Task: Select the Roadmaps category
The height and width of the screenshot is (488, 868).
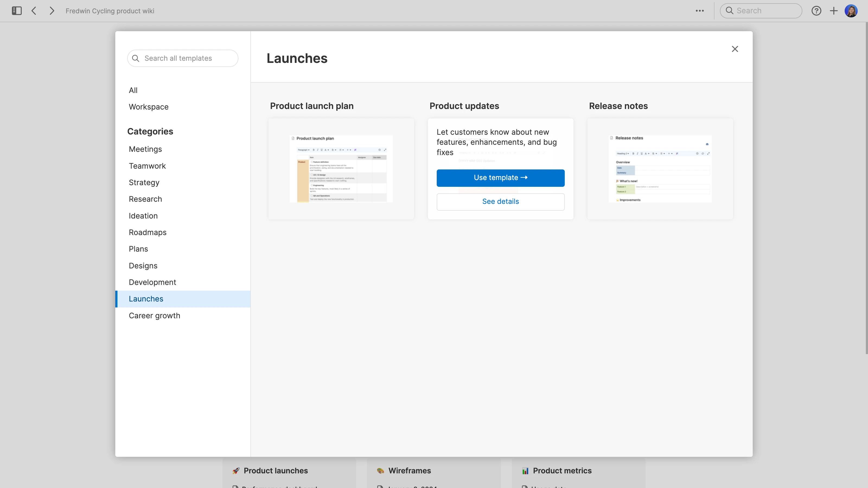Action: (148, 232)
